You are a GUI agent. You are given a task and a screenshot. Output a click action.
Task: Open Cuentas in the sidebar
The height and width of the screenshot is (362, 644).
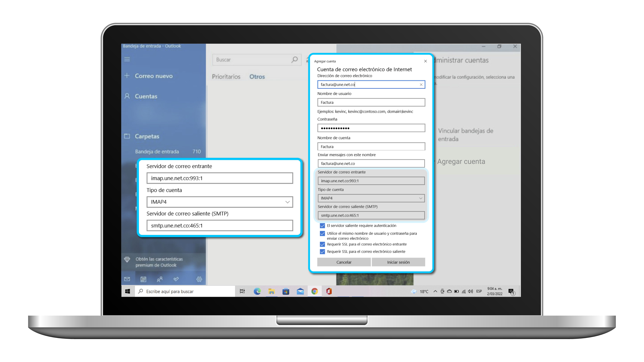pyautogui.click(x=146, y=96)
